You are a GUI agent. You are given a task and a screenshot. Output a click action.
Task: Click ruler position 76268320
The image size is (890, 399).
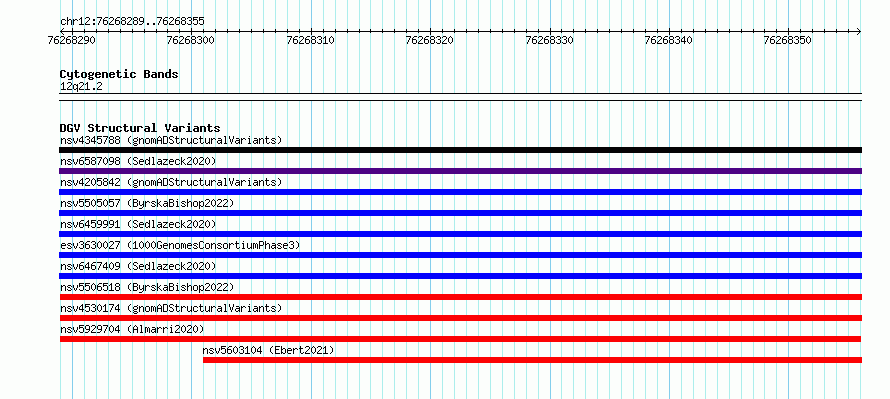tap(430, 41)
